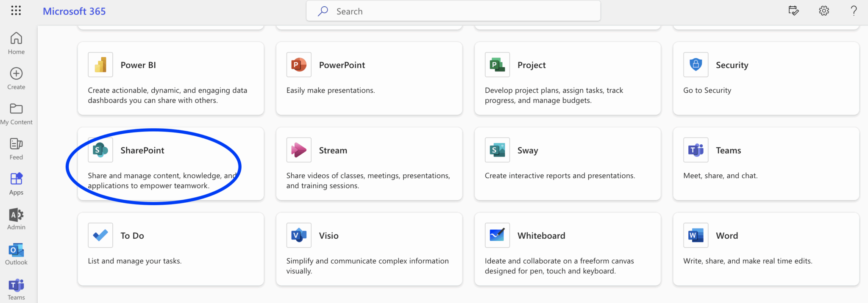Click the Whiteboard app icon
The image size is (868, 303).
coord(497,235)
